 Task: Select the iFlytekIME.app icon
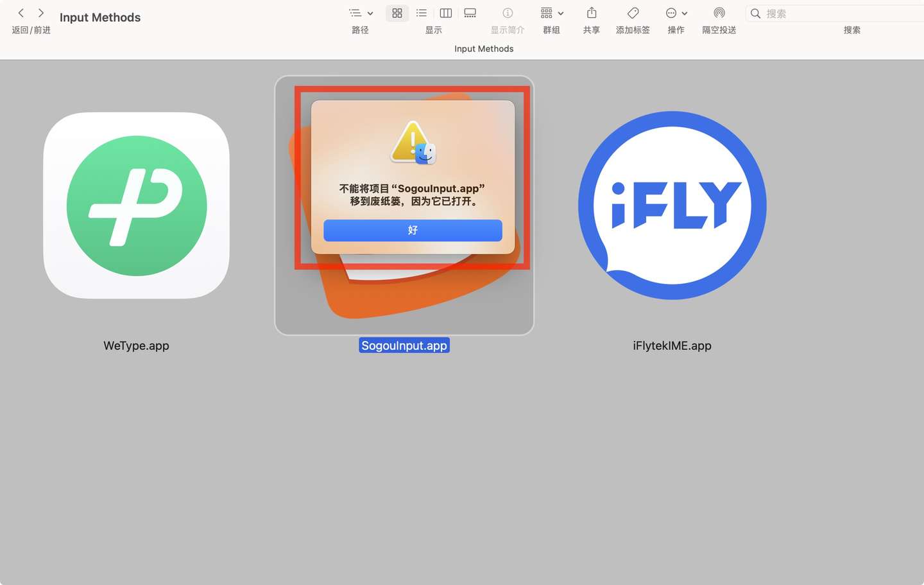(672, 205)
